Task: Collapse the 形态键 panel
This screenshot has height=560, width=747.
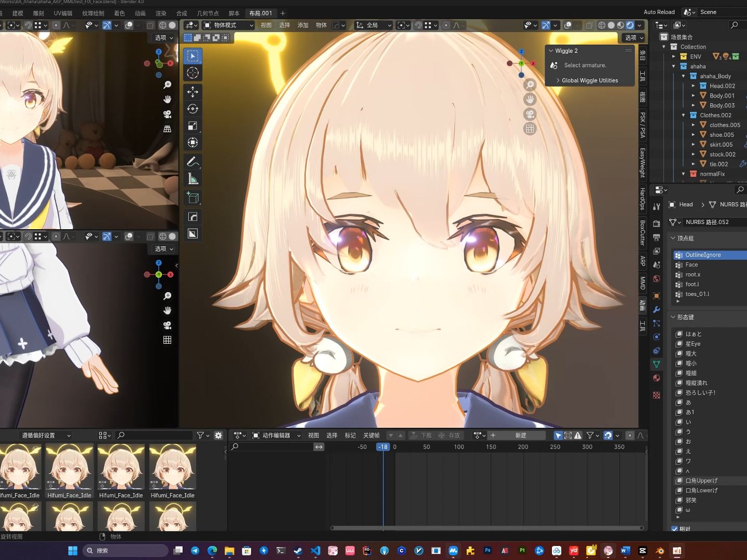Action: click(673, 317)
